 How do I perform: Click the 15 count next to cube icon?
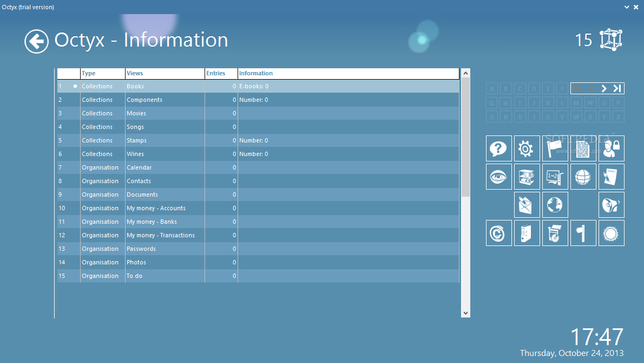pos(583,40)
